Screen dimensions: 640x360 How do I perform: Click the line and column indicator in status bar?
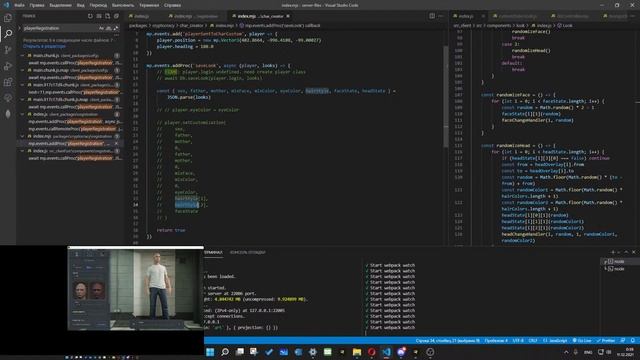[448, 340]
